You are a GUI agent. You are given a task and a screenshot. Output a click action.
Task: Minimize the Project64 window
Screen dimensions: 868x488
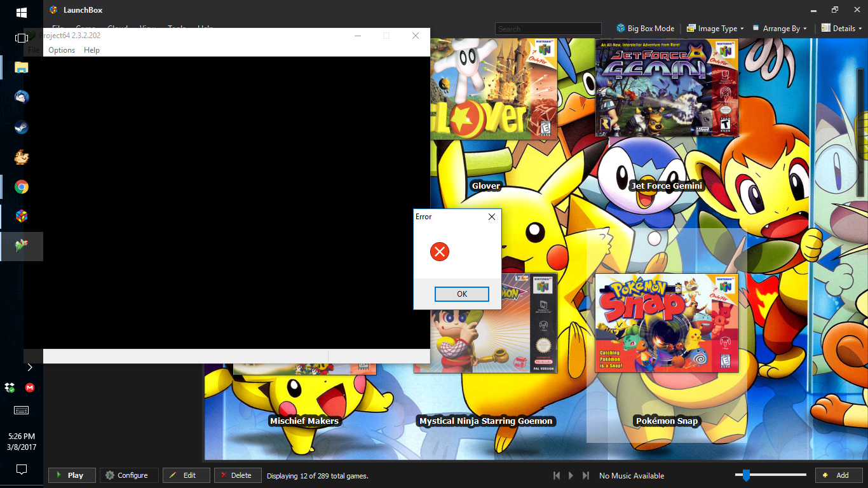click(357, 36)
